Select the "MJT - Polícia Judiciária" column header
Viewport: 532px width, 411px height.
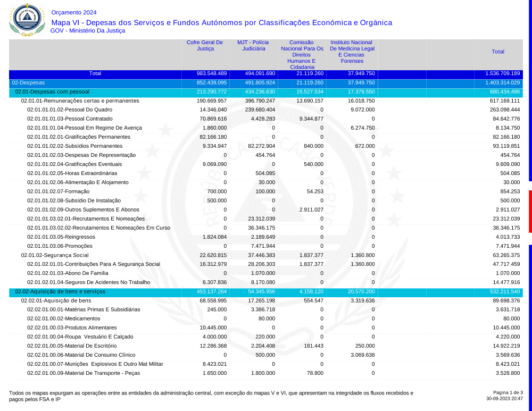coord(253,46)
